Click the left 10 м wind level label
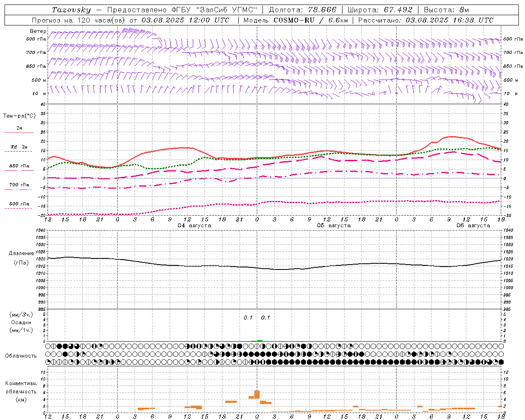 coord(40,94)
